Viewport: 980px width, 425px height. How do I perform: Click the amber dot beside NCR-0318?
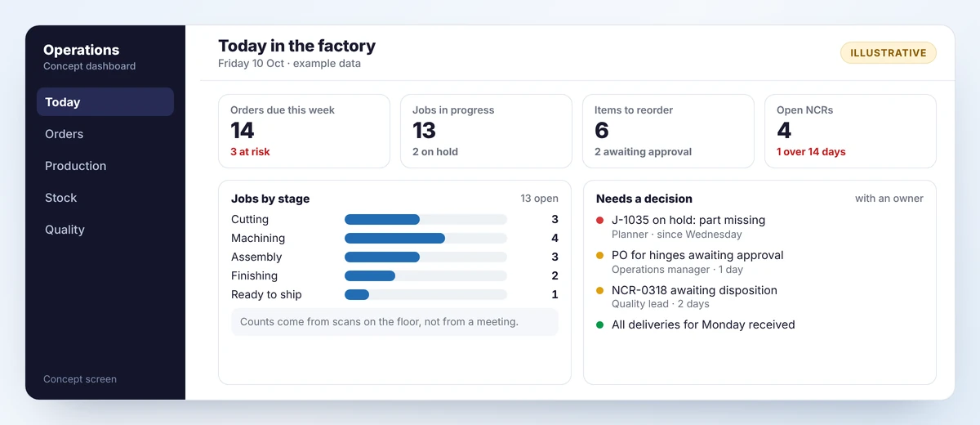pyautogui.click(x=600, y=290)
